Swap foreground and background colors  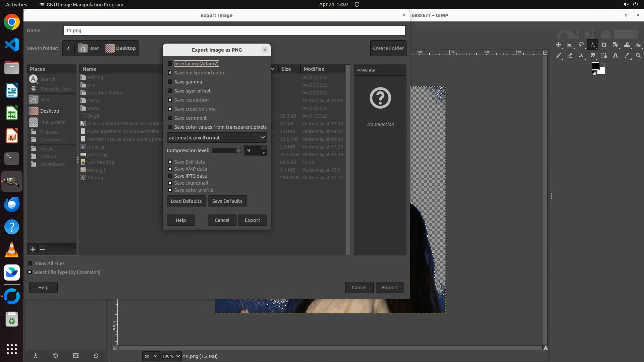tap(603, 64)
